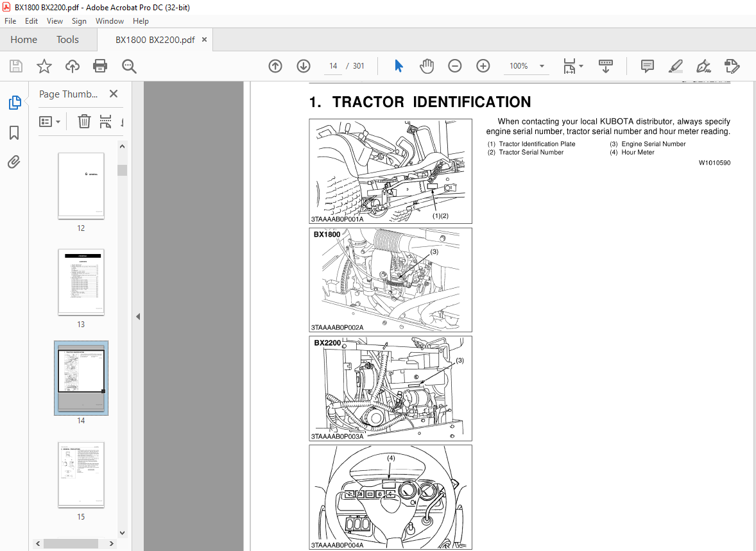Click the reference code 'W1010590'
756x551 pixels.
pos(714,163)
